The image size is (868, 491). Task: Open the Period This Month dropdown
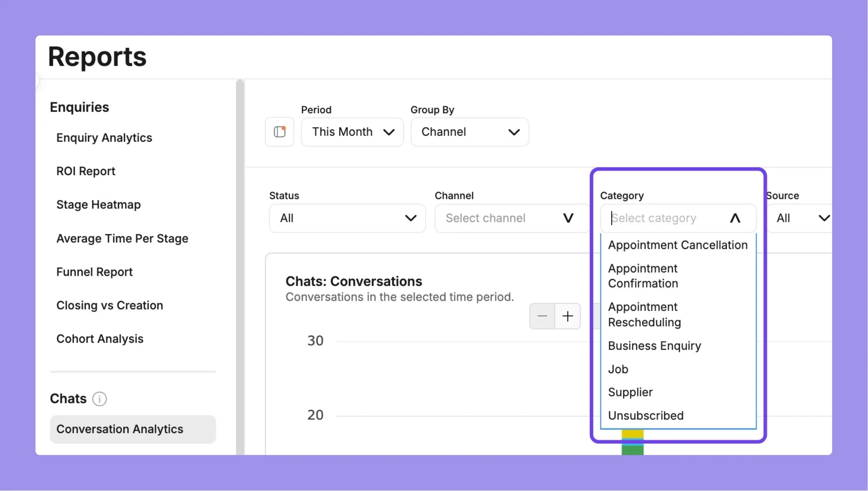[x=352, y=132]
